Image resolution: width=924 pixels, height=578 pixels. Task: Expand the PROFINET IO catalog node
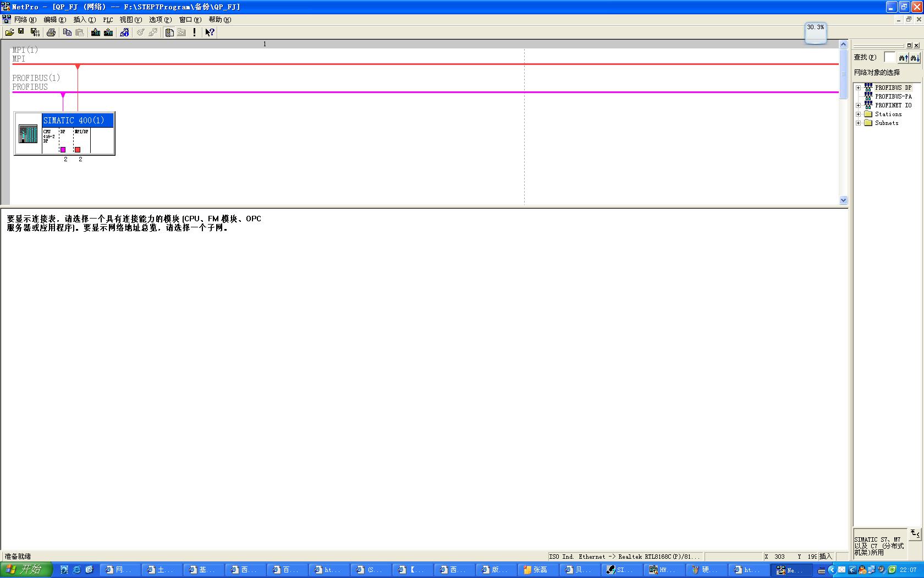(x=858, y=105)
